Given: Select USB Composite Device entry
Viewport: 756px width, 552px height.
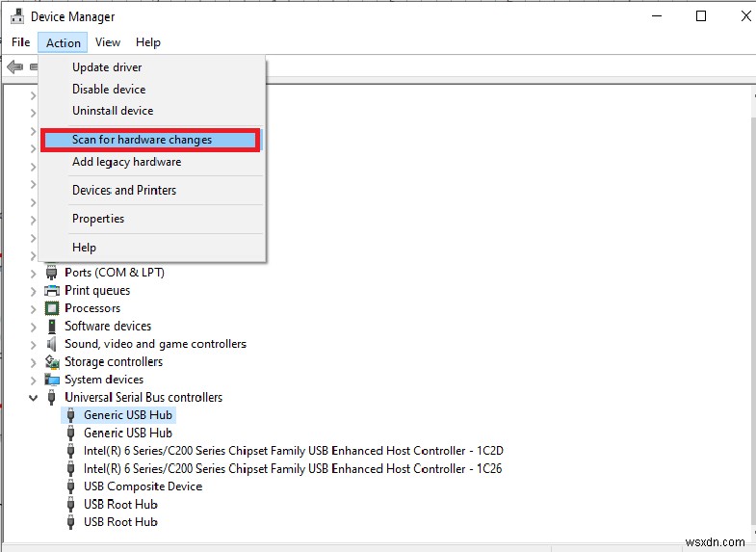Looking at the screenshot, I should click(143, 486).
